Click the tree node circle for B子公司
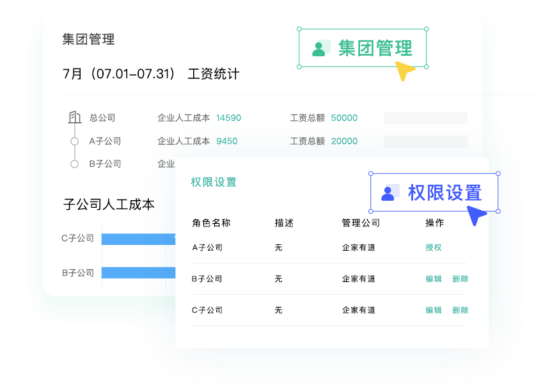This screenshot has width=536, height=392. coord(75,164)
